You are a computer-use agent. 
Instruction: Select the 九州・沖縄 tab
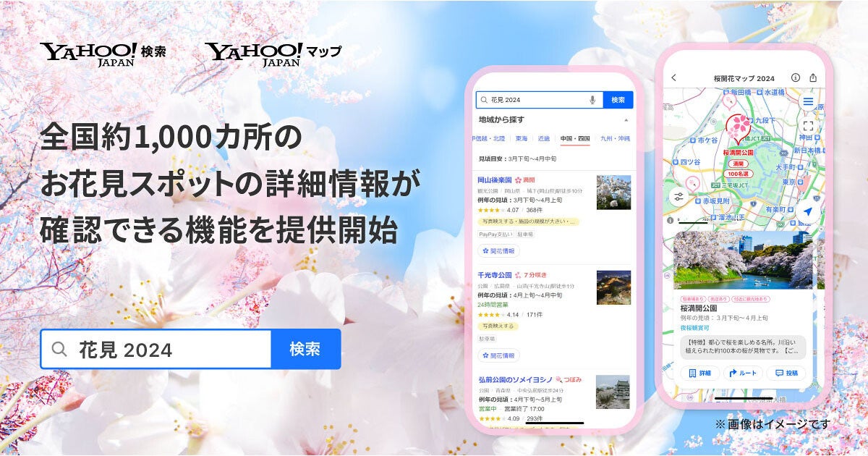(616, 138)
